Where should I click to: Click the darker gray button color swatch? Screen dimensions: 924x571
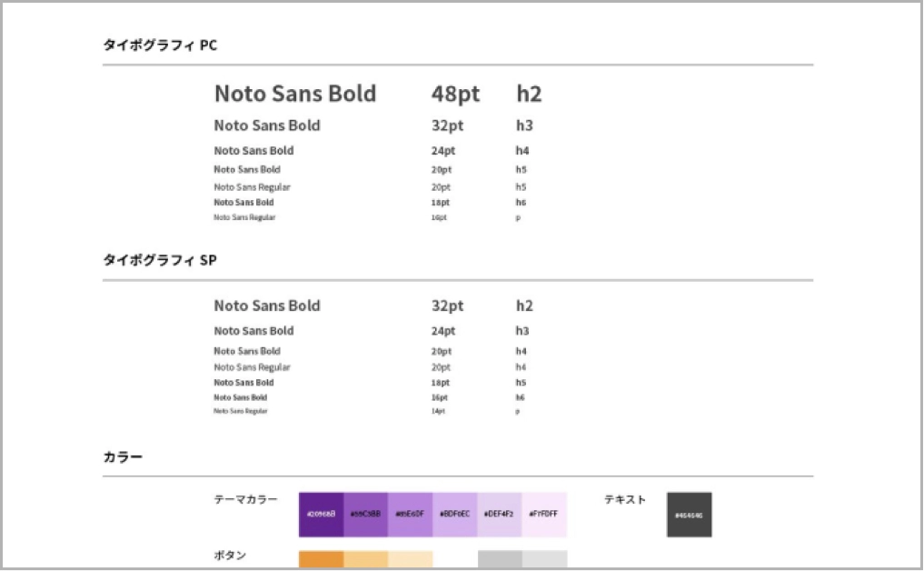501,559
